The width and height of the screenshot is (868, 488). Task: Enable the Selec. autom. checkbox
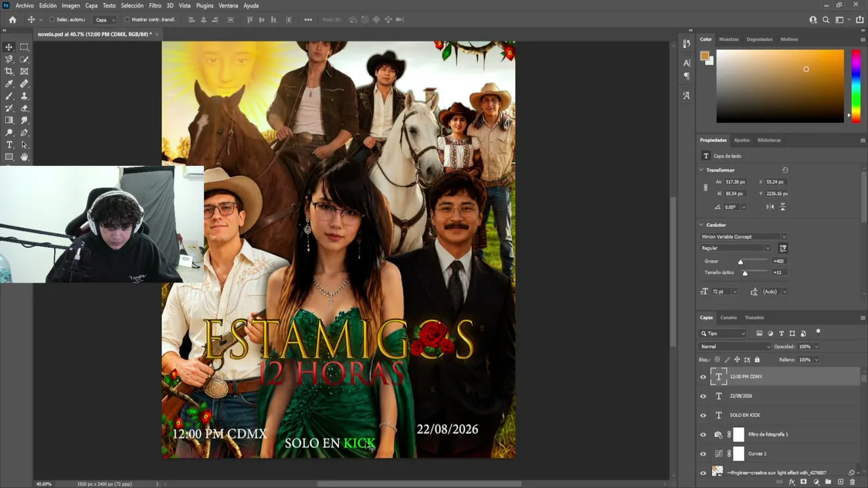[x=52, y=20]
